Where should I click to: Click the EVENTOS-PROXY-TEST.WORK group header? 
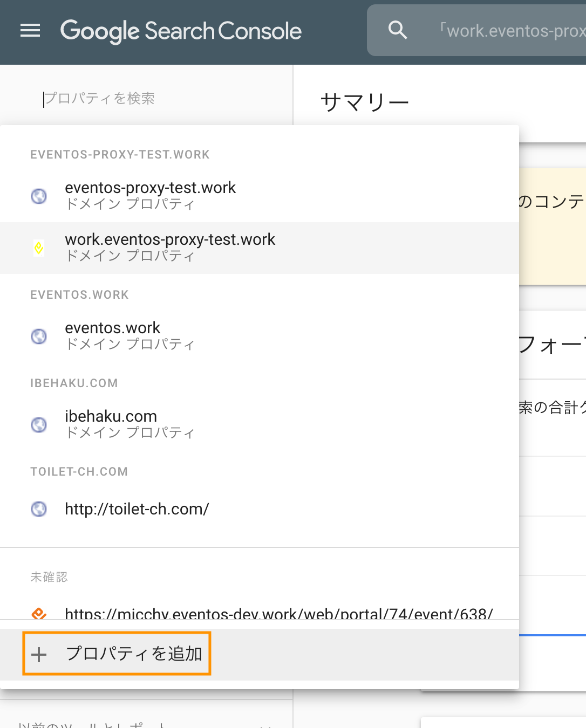pos(120,155)
